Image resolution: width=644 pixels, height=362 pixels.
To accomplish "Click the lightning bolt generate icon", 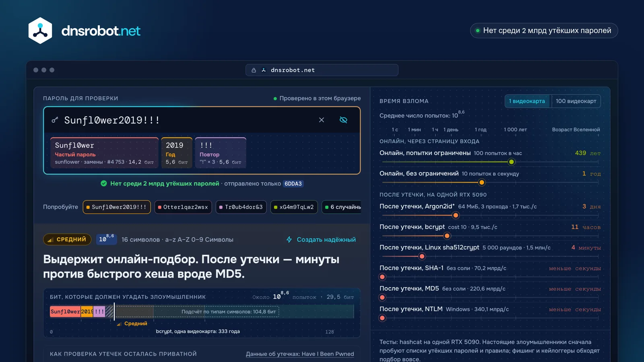I will coord(289,239).
